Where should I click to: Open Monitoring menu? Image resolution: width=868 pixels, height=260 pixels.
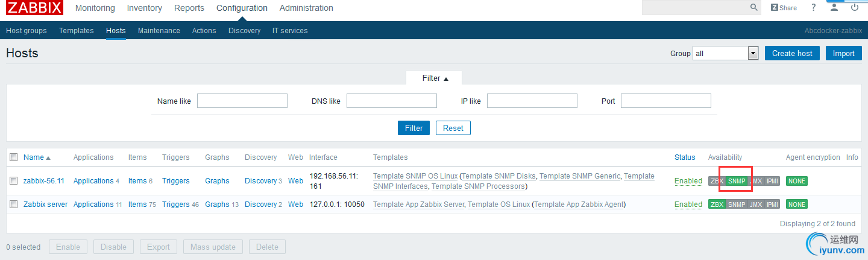tap(95, 8)
